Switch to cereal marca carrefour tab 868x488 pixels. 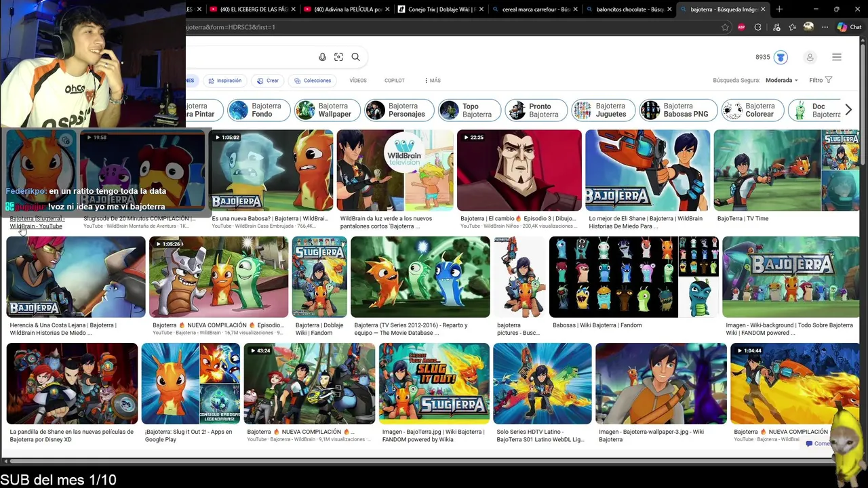[x=534, y=9]
